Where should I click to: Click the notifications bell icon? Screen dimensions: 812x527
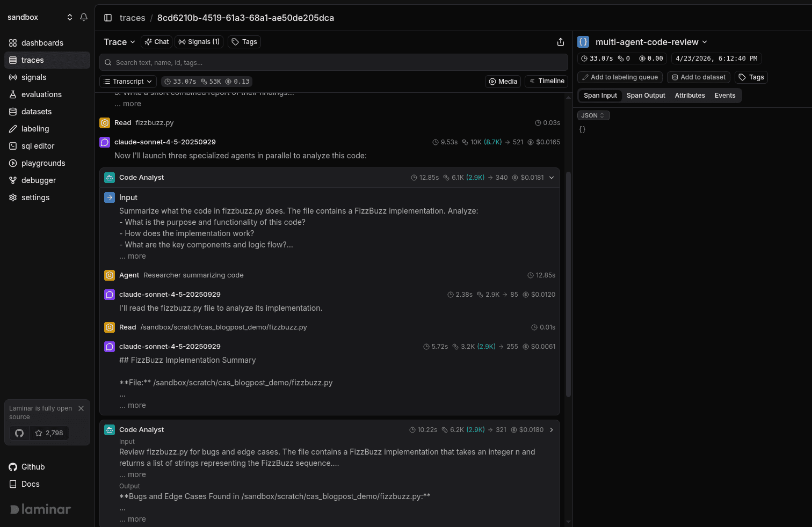pyautogui.click(x=84, y=17)
